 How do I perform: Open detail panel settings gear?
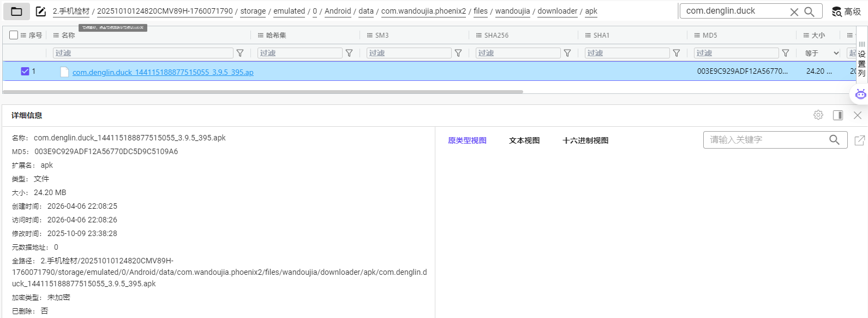pos(818,115)
